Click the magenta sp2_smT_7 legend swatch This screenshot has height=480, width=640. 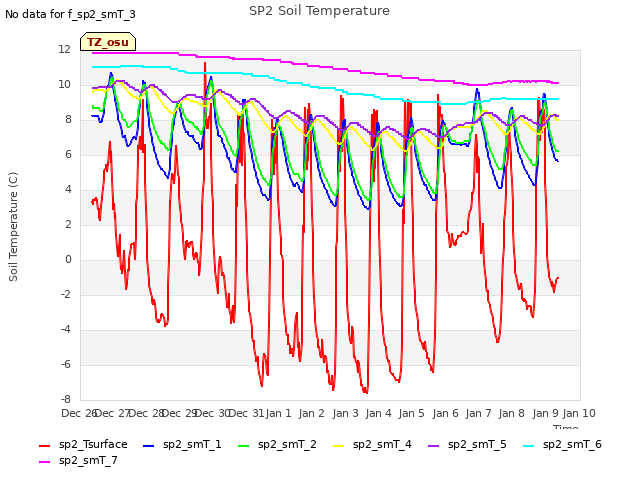pos(44,462)
